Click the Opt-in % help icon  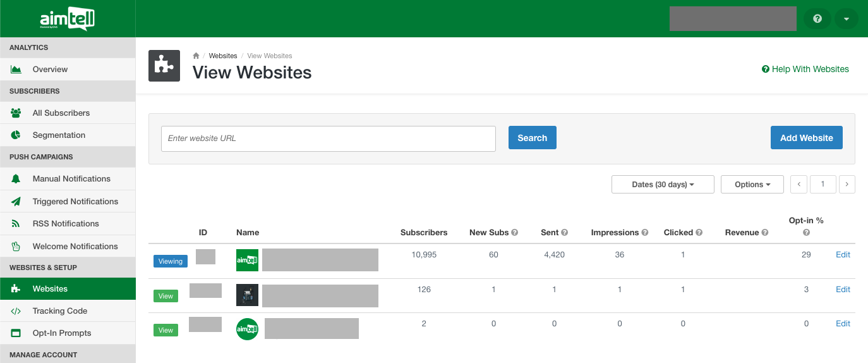tap(806, 233)
